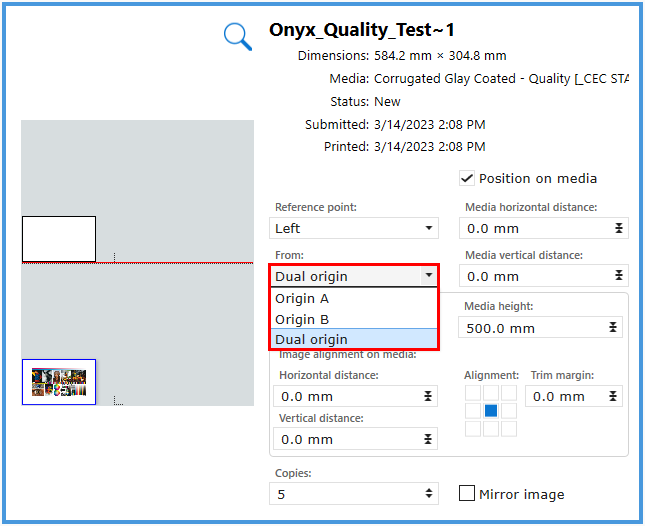Click Media horizontal distance spinner arrows
This screenshot has width=645, height=526.
(x=619, y=229)
